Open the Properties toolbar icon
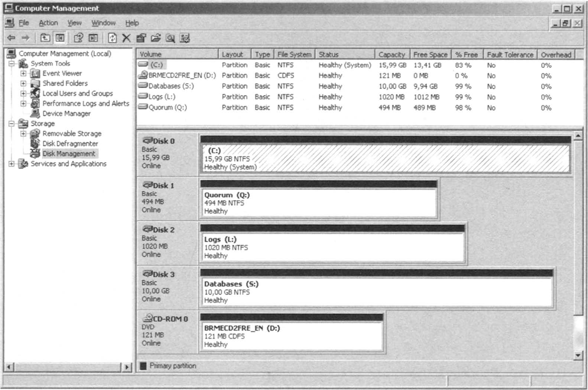 click(141, 38)
